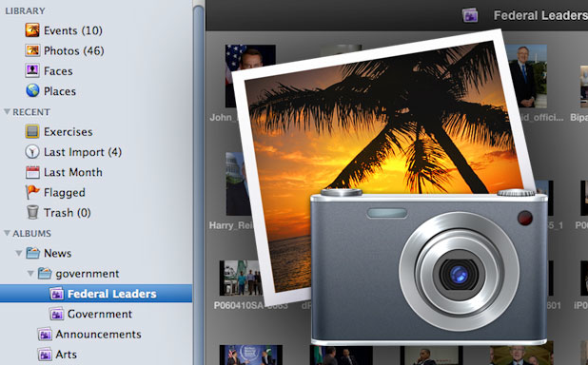588x365 pixels.
Task: Click the Government album icon
Action: (x=56, y=314)
